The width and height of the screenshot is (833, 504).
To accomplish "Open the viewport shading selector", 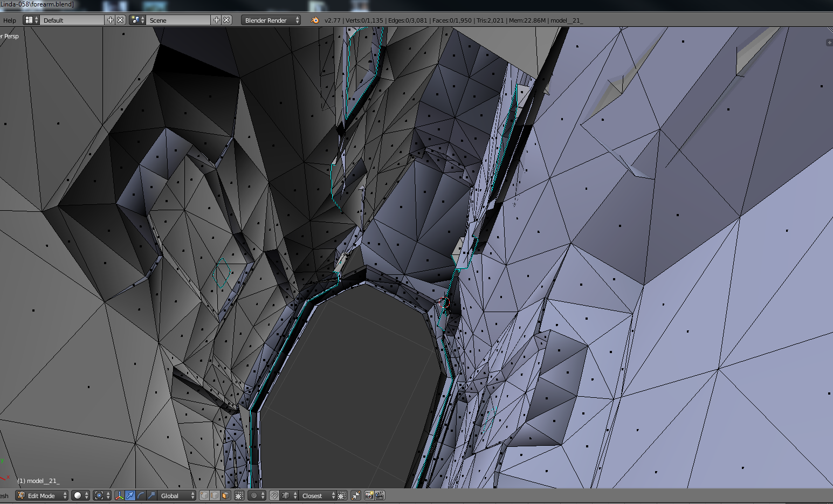I will [81, 495].
